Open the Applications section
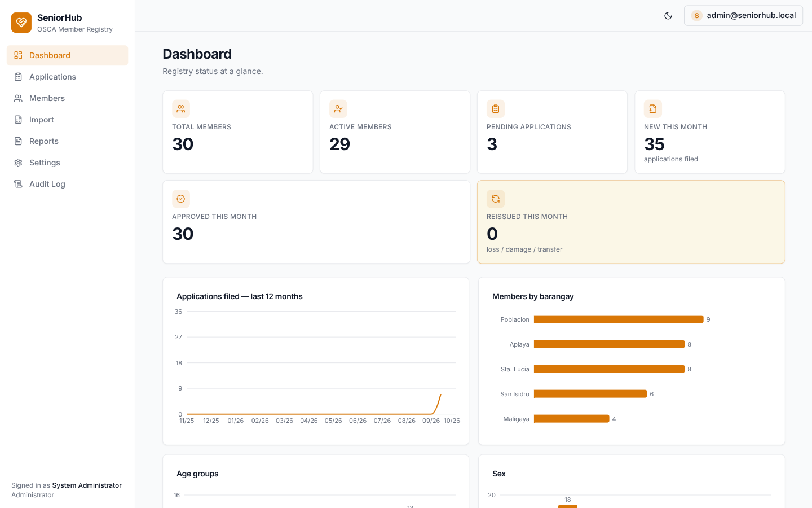This screenshot has height=508, width=812. (67, 77)
